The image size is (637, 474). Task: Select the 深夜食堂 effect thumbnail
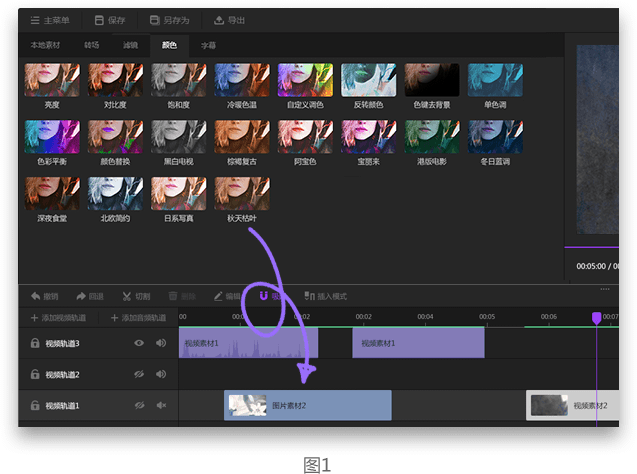(x=52, y=194)
